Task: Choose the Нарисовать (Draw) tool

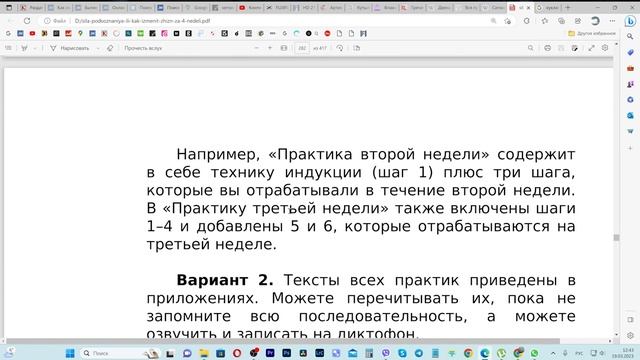Action: (69, 48)
